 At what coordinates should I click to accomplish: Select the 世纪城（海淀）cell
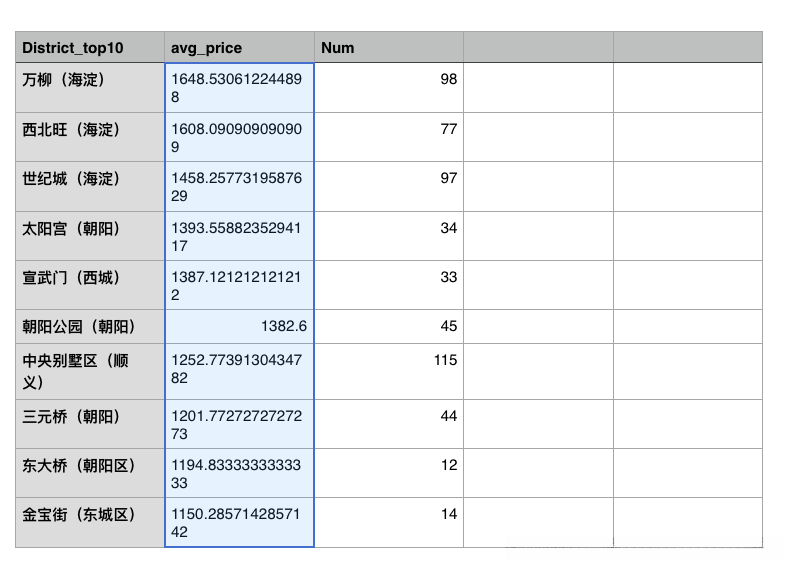90,186
